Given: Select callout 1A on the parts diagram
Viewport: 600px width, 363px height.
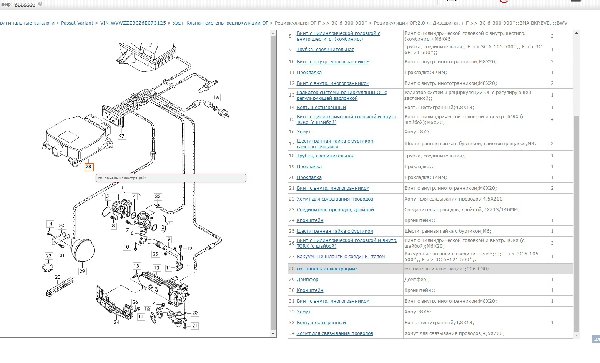Looking at the screenshot, I should point(217,97).
